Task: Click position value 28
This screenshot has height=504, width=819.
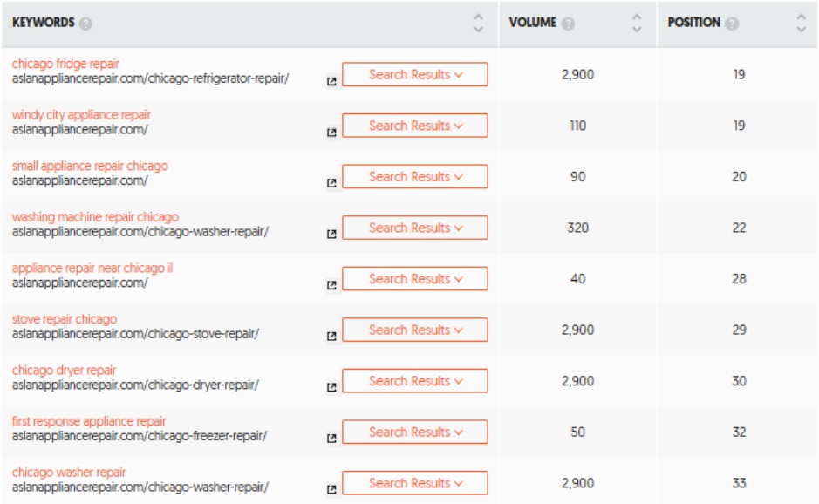Action: coord(739,279)
